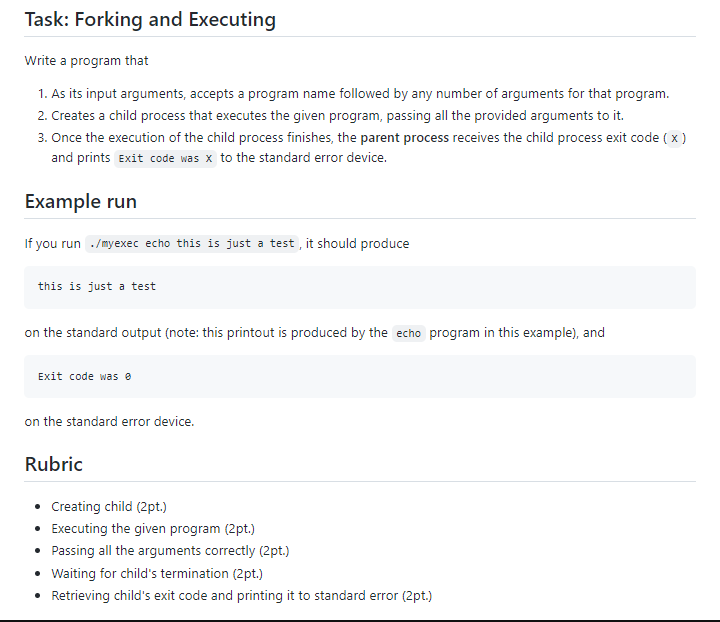Screen dimensions: 720x622
Task: Click the 'Rubric' section heading
Action: [54, 464]
